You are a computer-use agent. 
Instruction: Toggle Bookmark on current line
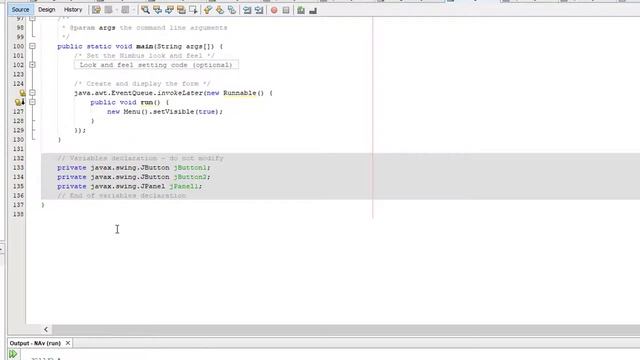click(232, 10)
